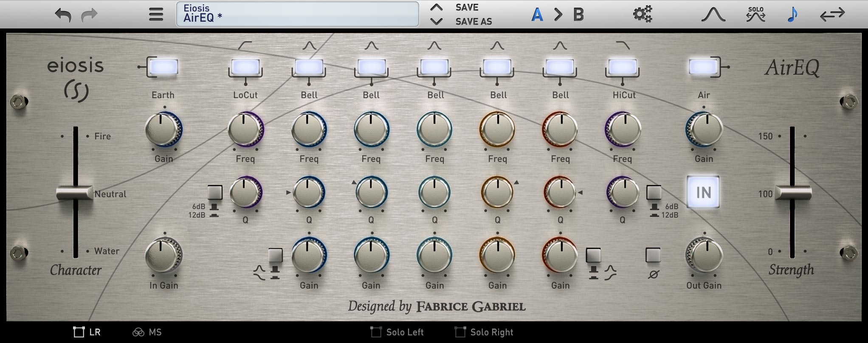Image resolution: width=868 pixels, height=343 pixels.
Task: Click the Air Gain knob
Action: [x=704, y=129]
